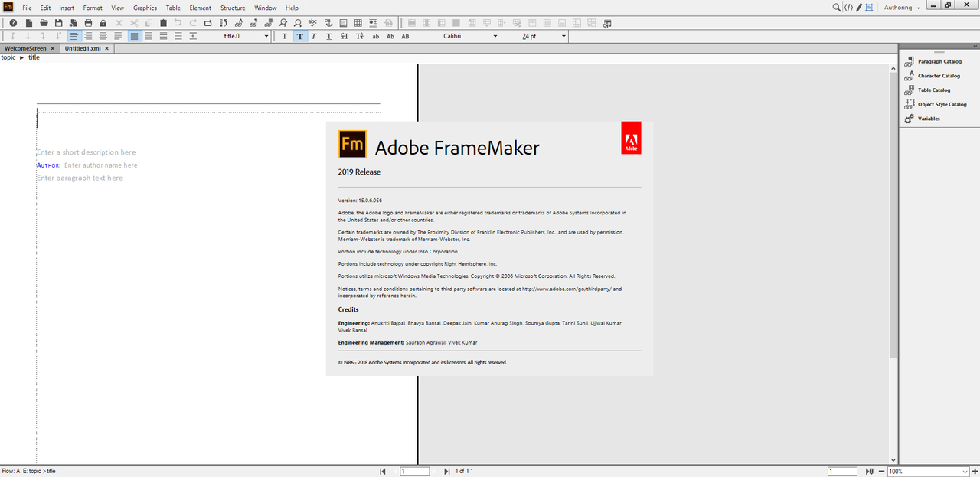Click 'Enter a short description here' placeholder
The width and height of the screenshot is (980, 477).
tap(86, 152)
